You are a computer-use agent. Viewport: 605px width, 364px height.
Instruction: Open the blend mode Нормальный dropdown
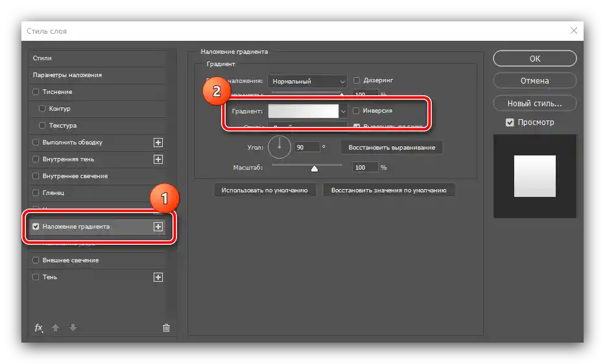point(307,82)
